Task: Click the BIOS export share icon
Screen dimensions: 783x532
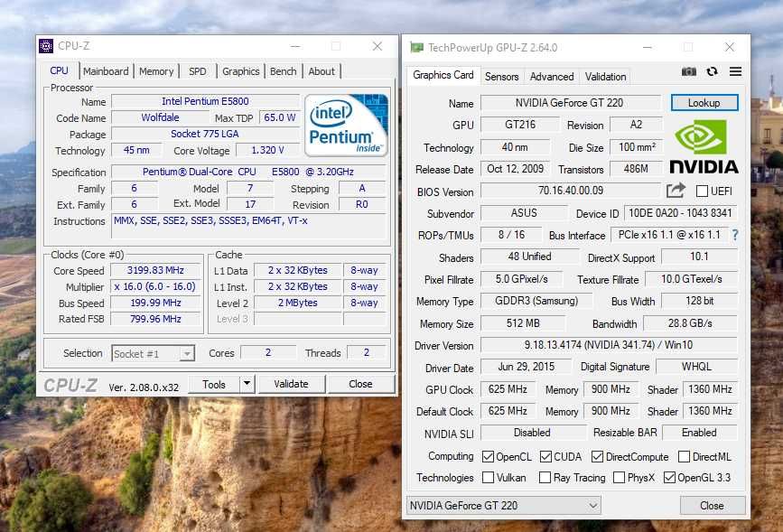Action: [x=676, y=191]
